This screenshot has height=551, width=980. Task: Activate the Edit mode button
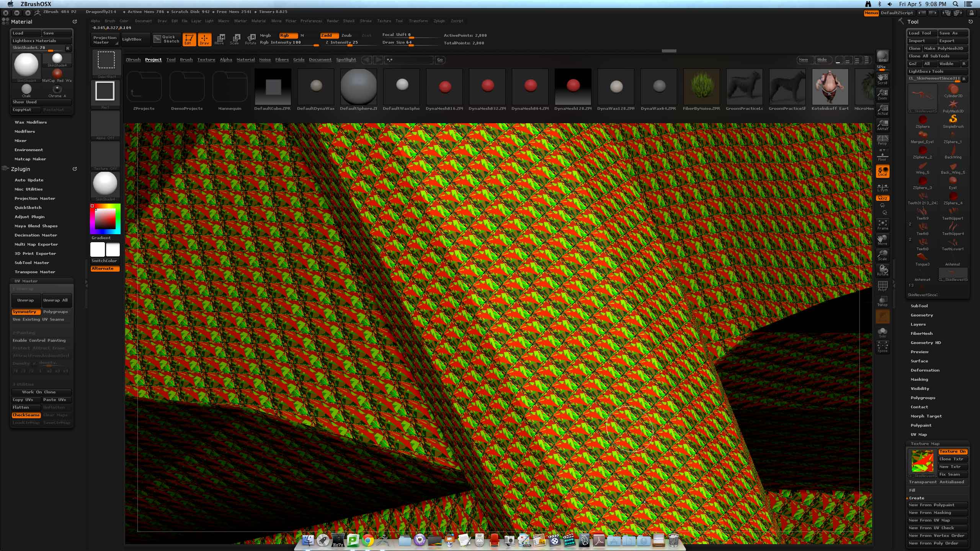point(189,39)
